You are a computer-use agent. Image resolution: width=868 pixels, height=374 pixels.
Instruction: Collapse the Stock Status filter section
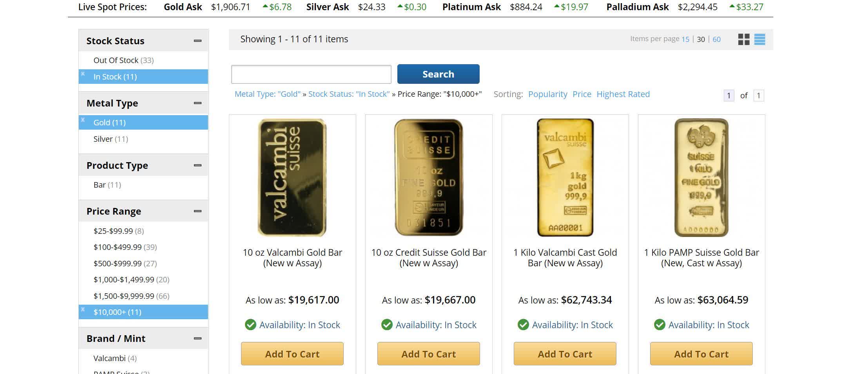click(x=198, y=41)
